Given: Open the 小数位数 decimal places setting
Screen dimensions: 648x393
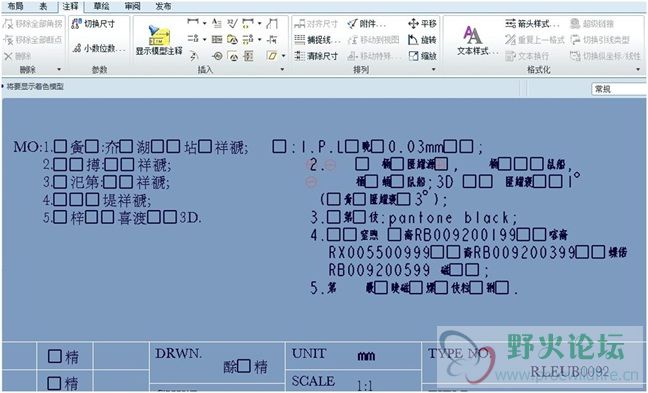Looking at the screenshot, I should pyautogui.click(x=99, y=48).
